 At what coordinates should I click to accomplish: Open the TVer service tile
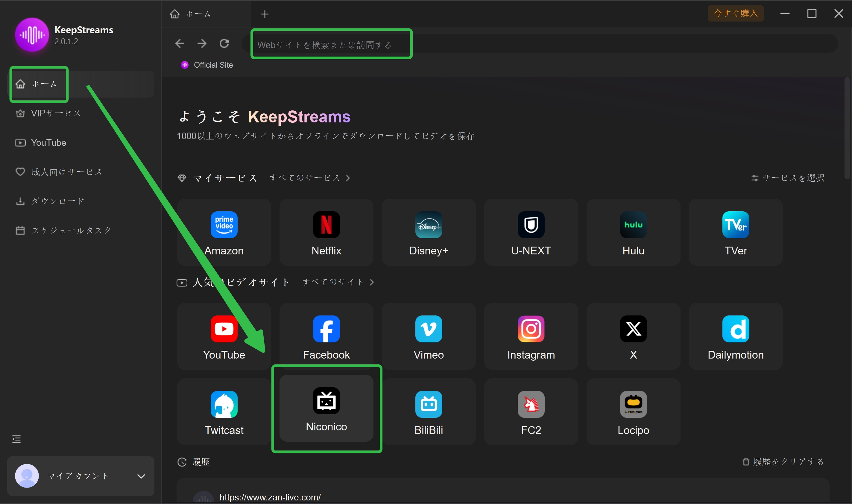pyautogui.click(x=736, y=232)
